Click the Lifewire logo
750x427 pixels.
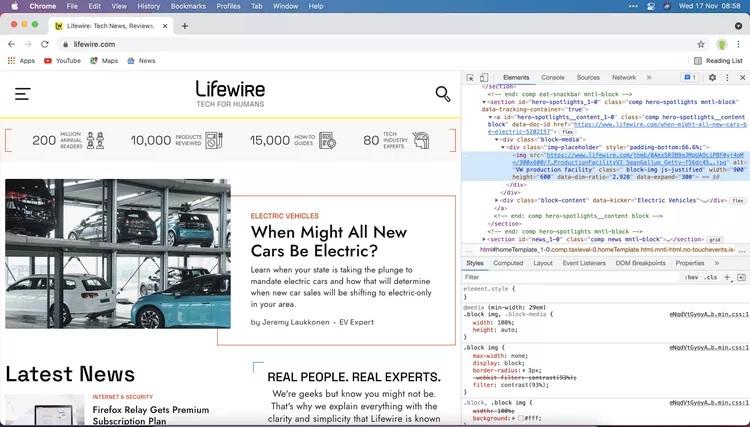pos(230,93)
